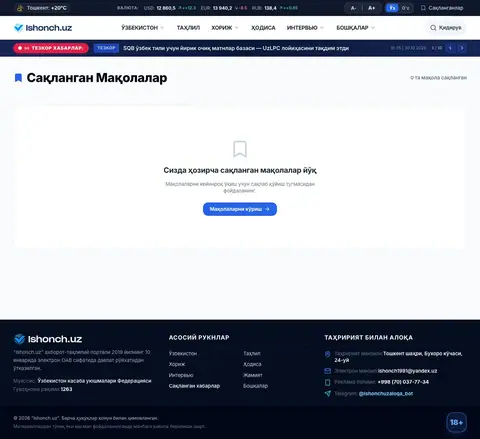Open footer link Сақланган хабарлар
Viewport: 480px width, 439px height.
pyautogui.click(x=194, y=386)
